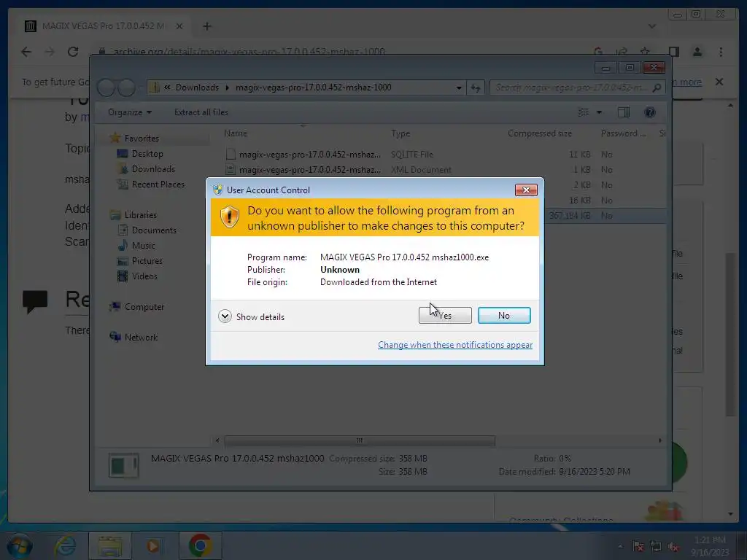Click Explorer forward navigation button
Image resolution: width=747 pixels, height=560 pixels.
(127, 87)
